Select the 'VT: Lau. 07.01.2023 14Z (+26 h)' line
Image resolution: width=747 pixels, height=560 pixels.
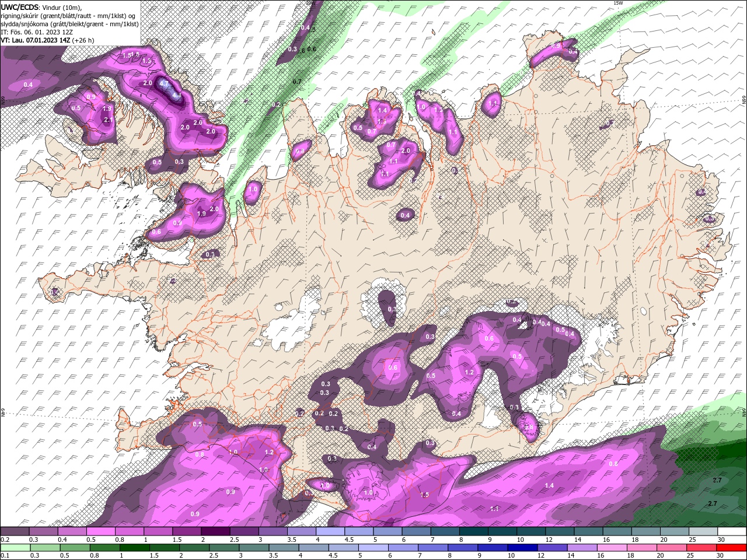tap(48, 40)
